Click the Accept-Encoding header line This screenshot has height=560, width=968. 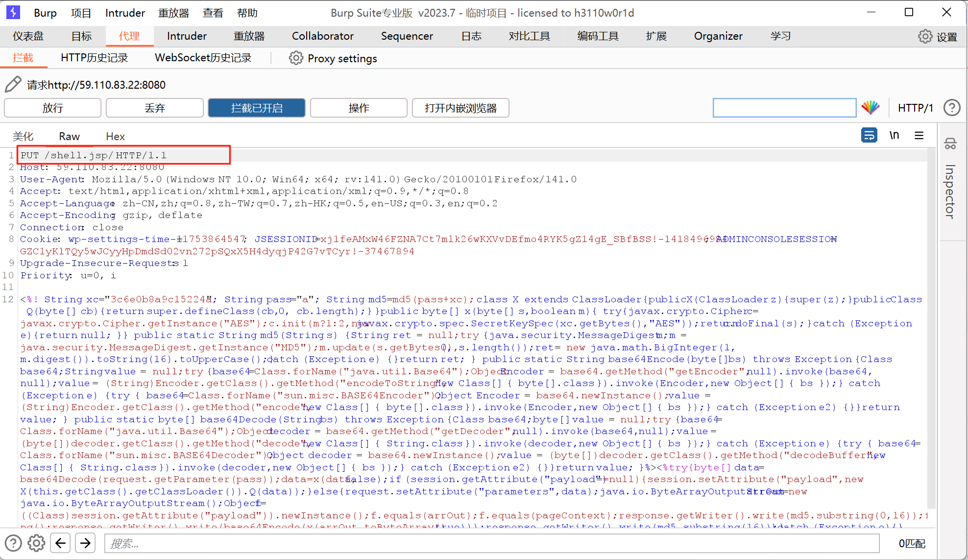click(111, 215)
